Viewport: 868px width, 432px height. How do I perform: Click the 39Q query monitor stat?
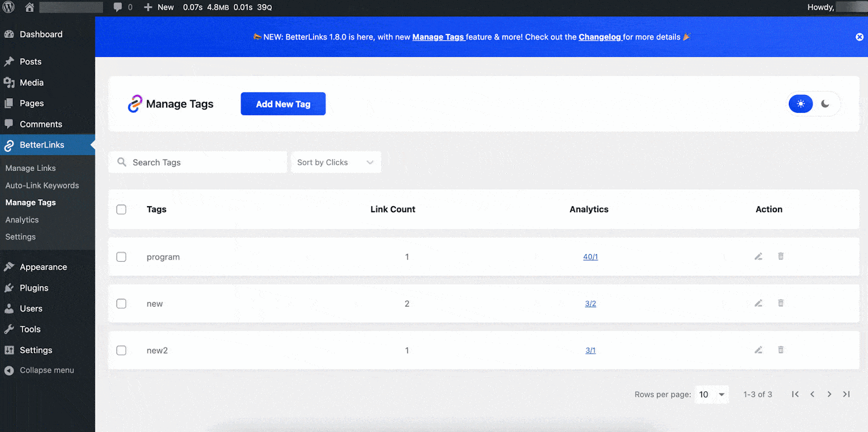click(264, 7)
